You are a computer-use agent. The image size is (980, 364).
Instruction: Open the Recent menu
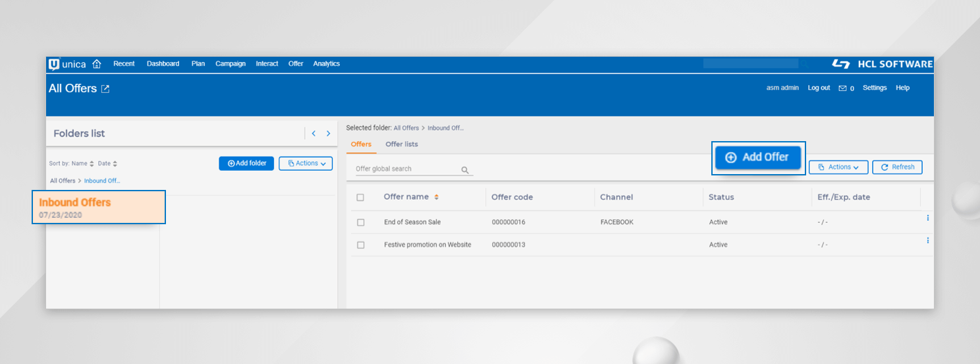(x=124, y=64)
